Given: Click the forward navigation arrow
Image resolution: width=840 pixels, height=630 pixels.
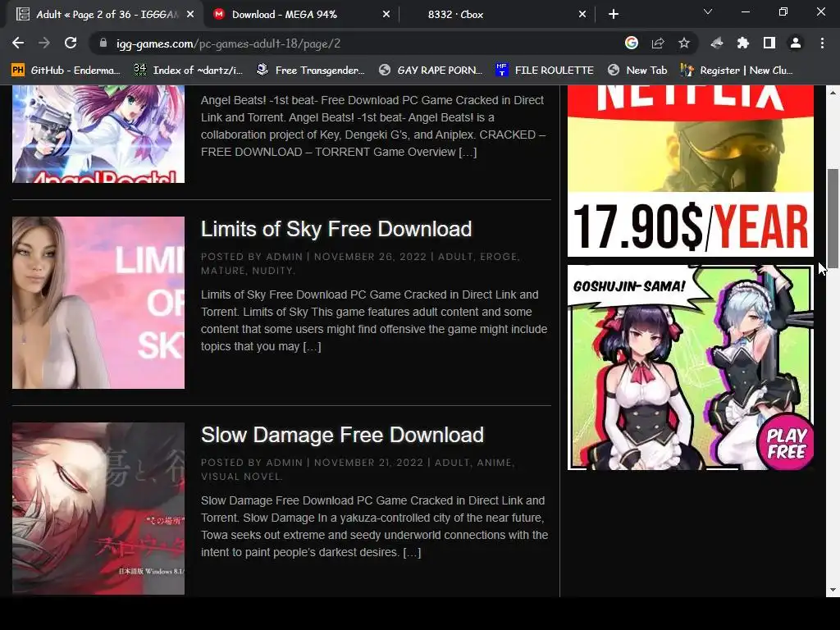Looking at the screenshot, I should coord(44,43).
